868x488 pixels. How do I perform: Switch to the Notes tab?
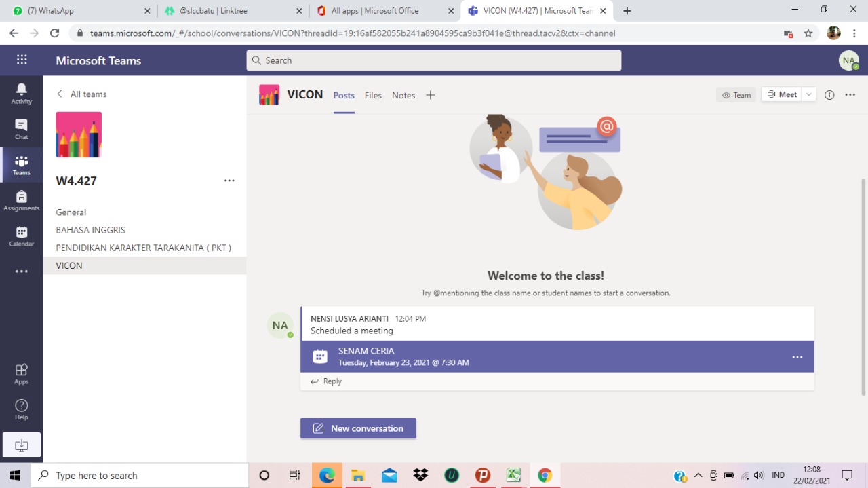tap(403, 96)
